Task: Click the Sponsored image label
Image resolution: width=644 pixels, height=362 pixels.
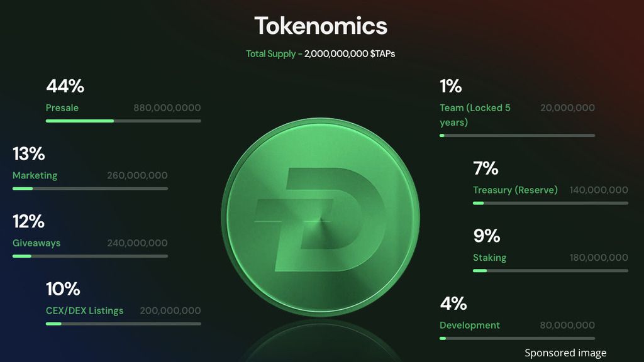Action: click(x=565, y=353)
